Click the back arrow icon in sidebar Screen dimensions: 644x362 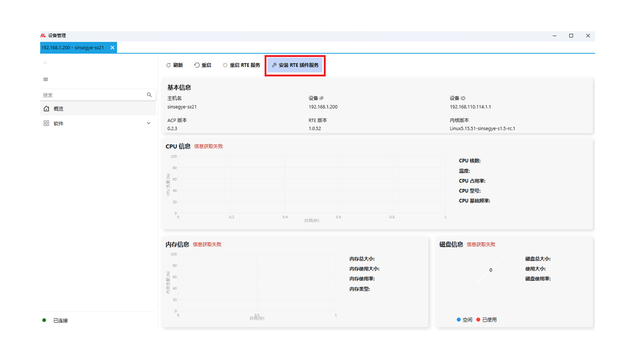point(46,63)
